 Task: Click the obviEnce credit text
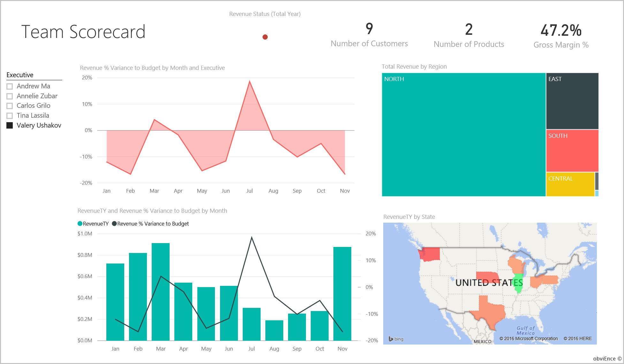(x=607, y=359)
